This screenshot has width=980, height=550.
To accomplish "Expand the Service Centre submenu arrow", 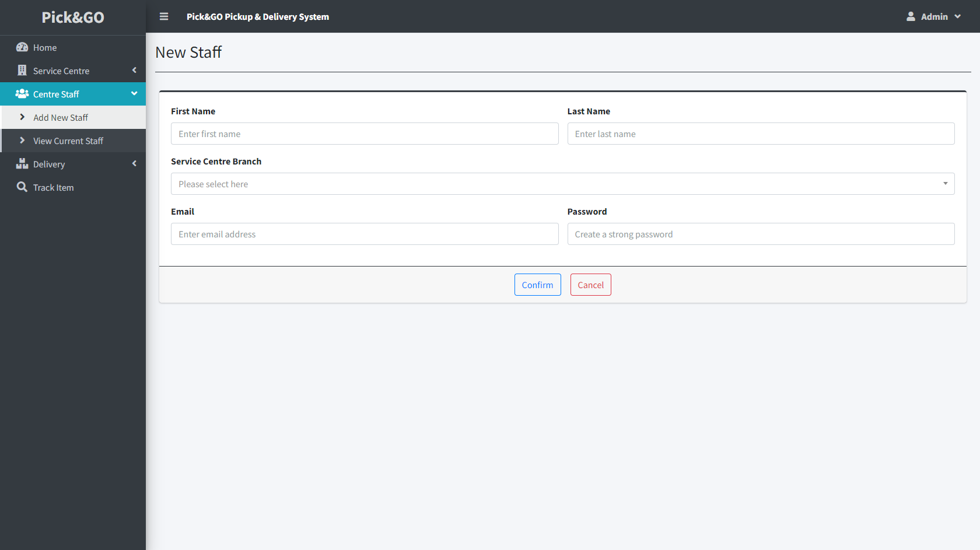I will click(134, 71).
